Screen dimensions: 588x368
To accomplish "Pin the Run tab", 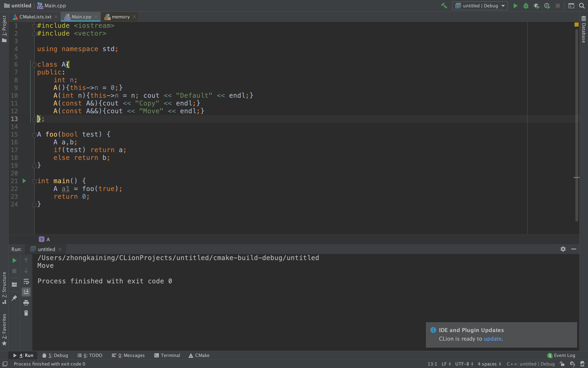I will coord(14,298).
